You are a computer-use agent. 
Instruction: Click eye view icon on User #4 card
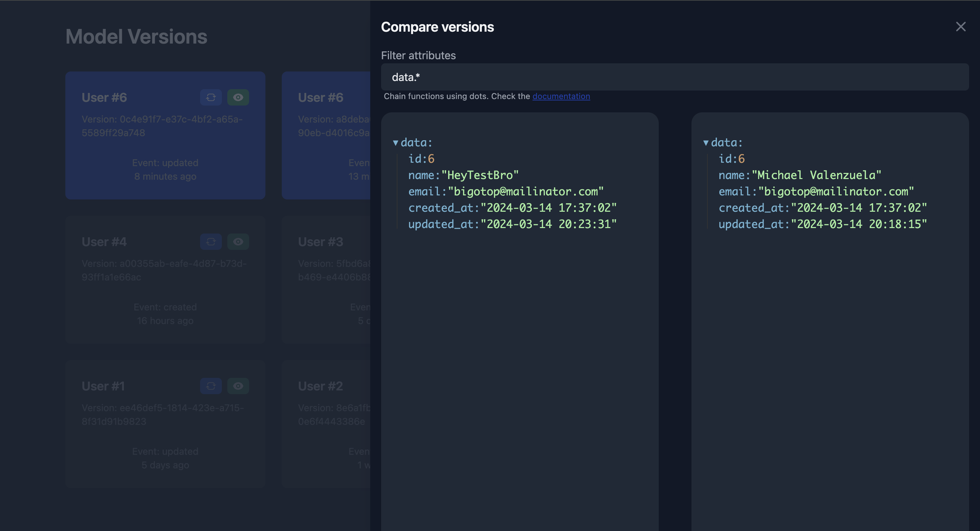[x=238, y=242]
